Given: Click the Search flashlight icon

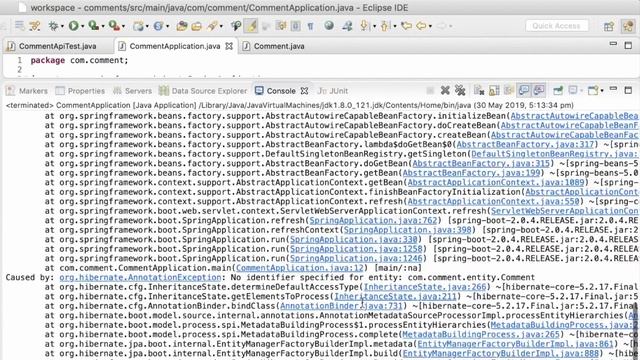Looking at the screenshot, I should point(212,26).
